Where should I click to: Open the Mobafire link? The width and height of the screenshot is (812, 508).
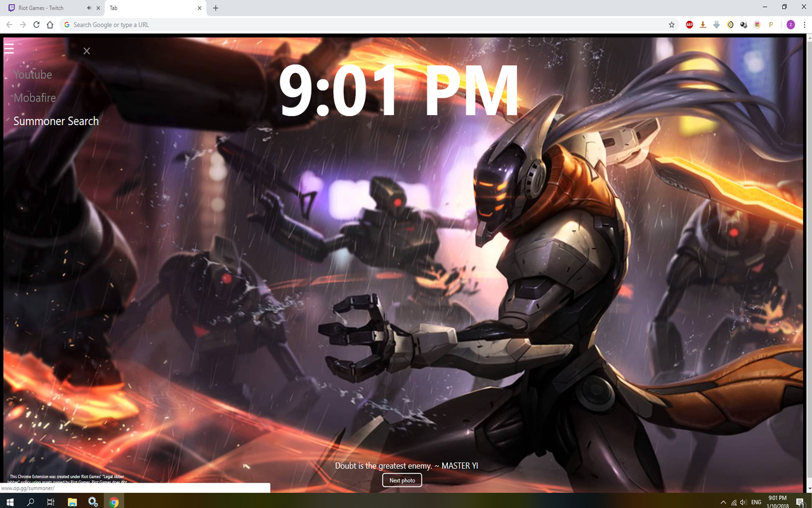tap(35, 98)
